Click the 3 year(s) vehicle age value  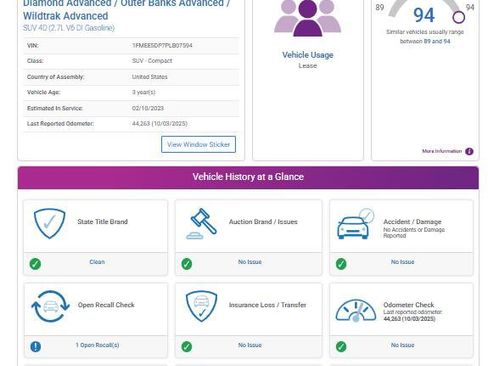click(144, 92)
